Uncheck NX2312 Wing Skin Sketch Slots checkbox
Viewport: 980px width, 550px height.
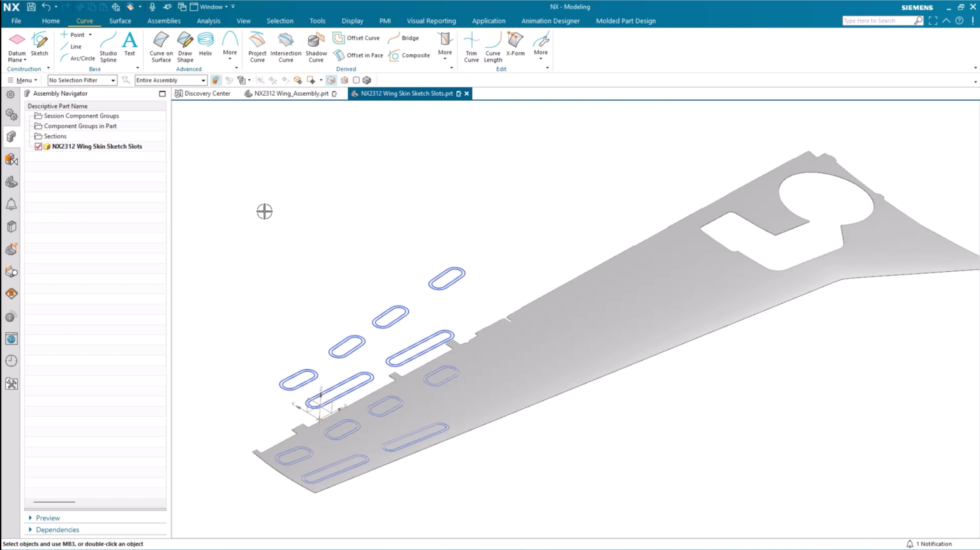39,147
